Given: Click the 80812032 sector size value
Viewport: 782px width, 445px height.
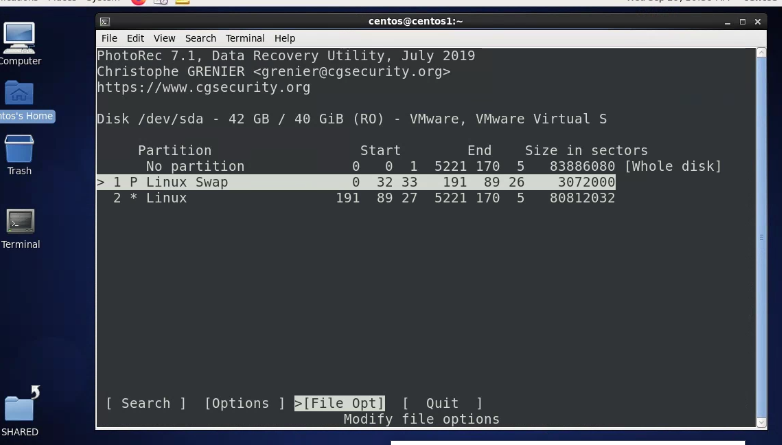Looking at the screenshot, I should [583, 198].
